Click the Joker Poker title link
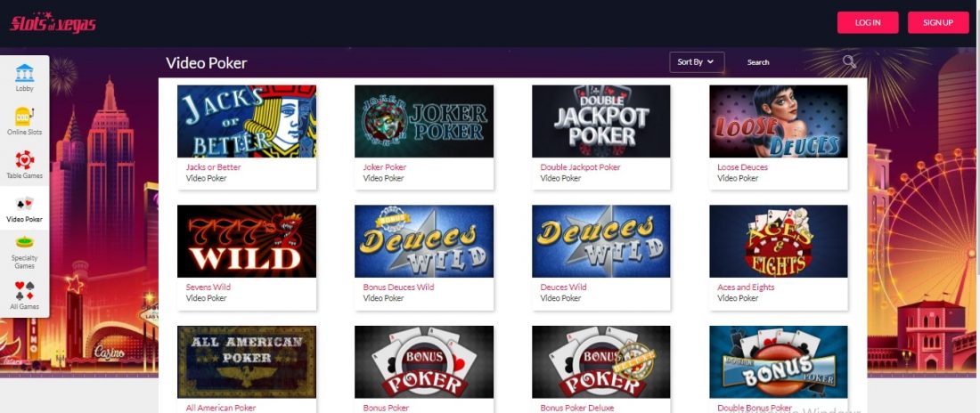The image size is (980, 413). 384,167
